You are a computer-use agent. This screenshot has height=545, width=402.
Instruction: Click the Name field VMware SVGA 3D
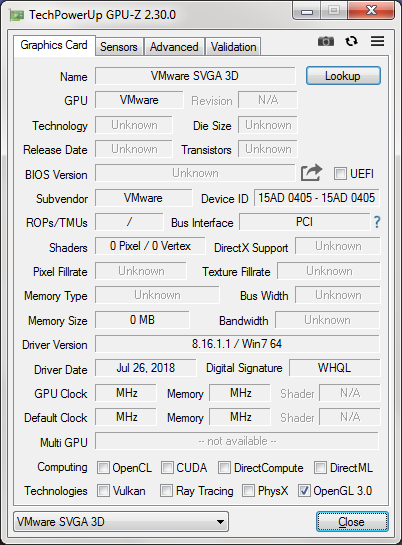[195, 76]
